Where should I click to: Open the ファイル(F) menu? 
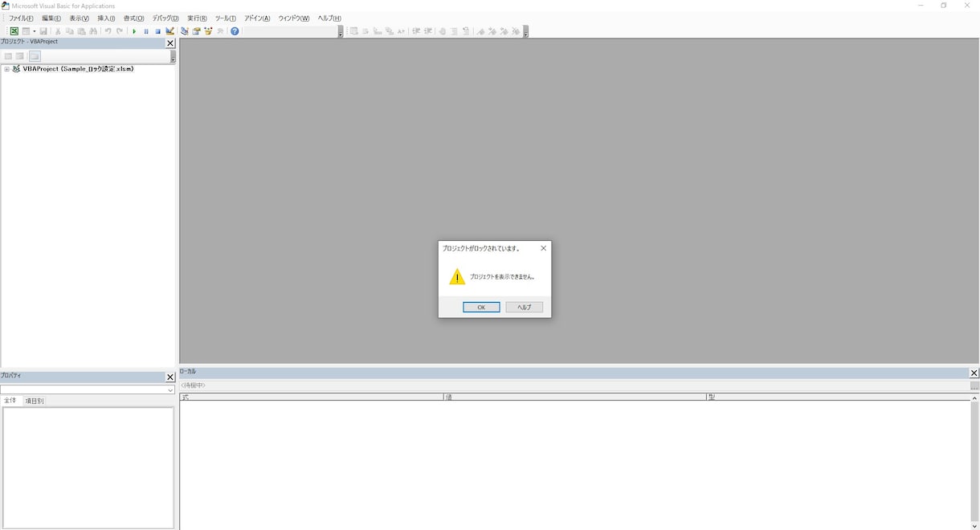(21, 18)
